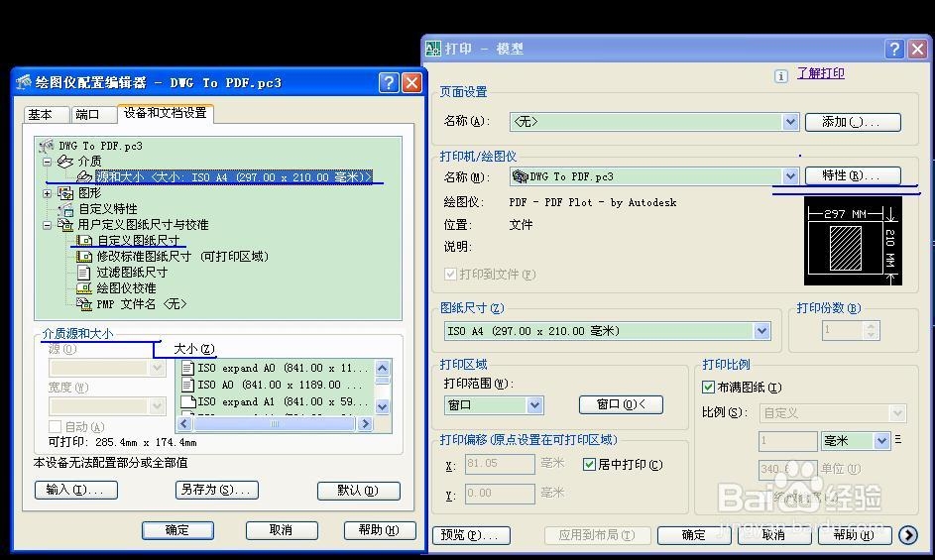
Task: Click 取消 in the plotter configuration editor
Action: (282, 530)
